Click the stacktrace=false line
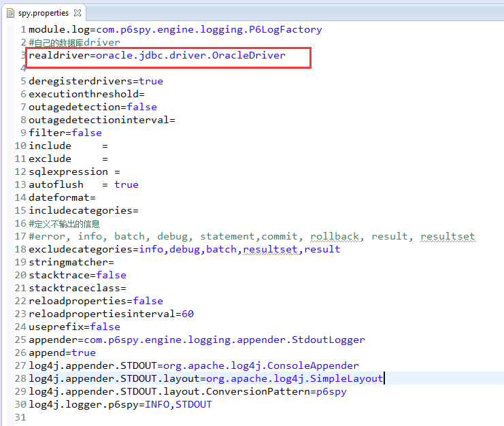504x426 pixels. [x=78, y=275]
